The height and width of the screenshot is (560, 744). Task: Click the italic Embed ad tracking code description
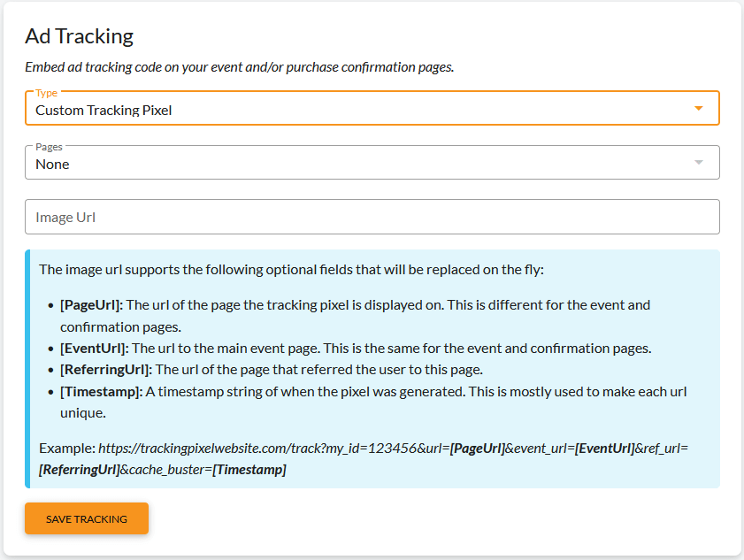(240, 67)
